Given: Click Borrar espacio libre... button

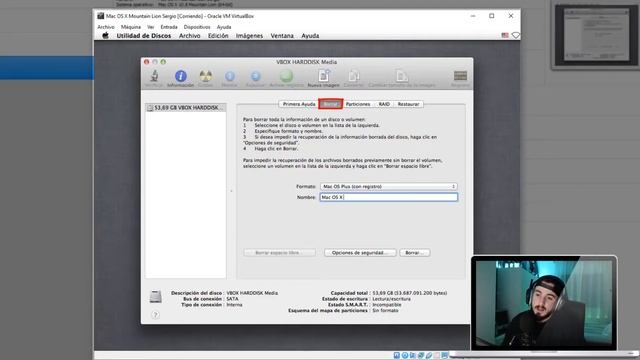Looking at the screenshot, I should click(x=280, y=253).
